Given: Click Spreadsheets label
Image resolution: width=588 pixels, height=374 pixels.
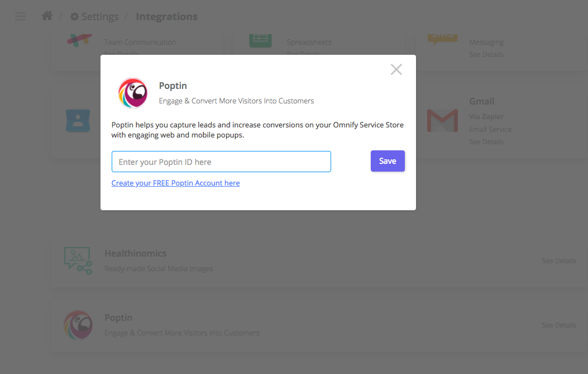Looking at the screenshot, I should [x=309, y=42].
